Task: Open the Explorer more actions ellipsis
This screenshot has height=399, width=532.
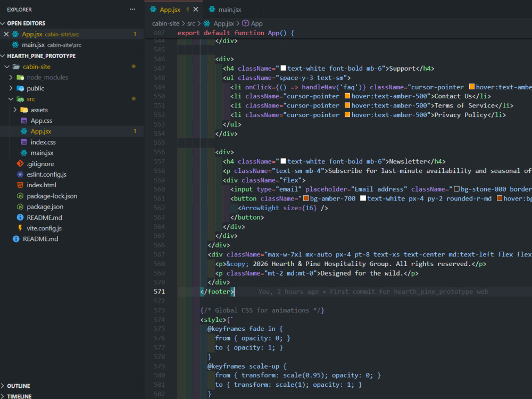Action: click(x=132, y=9)
